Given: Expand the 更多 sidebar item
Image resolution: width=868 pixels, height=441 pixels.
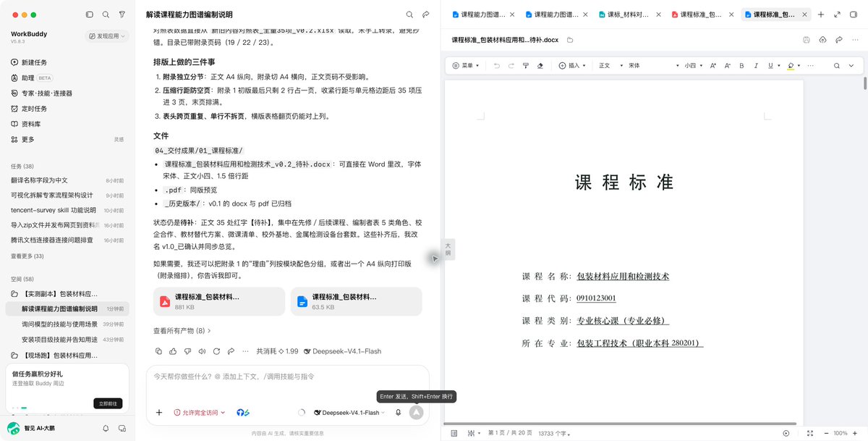Looking at the screenshot, I should pyautogui.click(x=23, y=139).
